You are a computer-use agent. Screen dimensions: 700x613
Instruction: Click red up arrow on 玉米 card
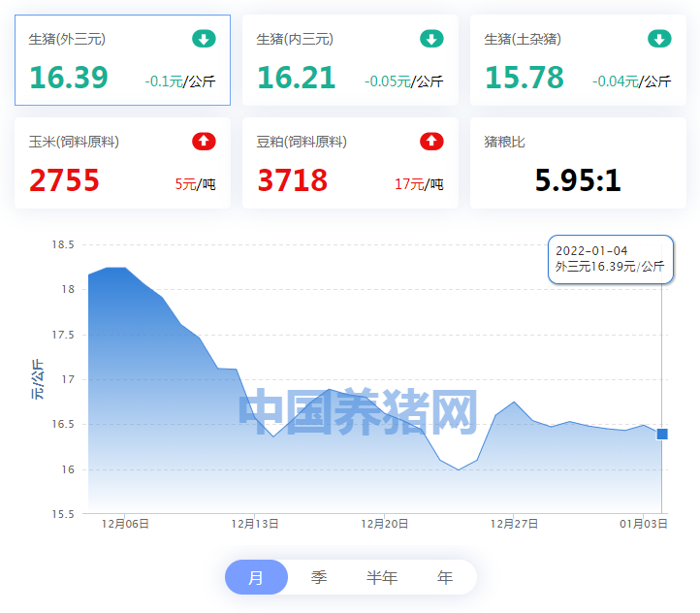pos(204,142)
